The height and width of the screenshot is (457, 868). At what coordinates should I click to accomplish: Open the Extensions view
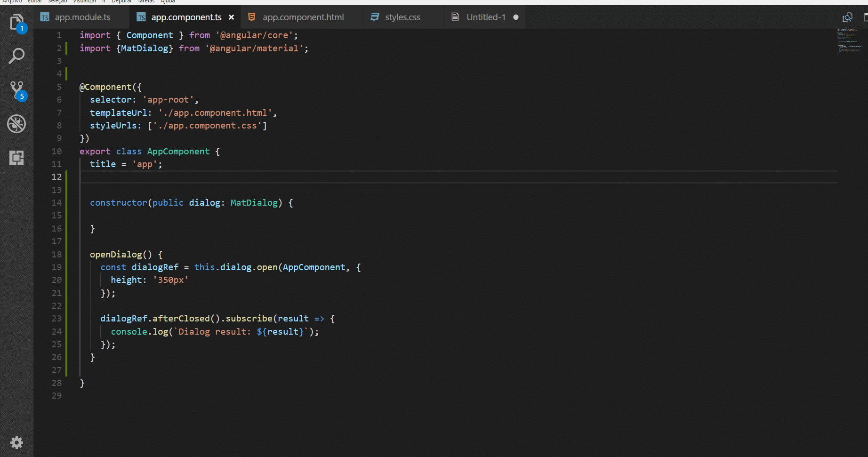click(16, 157)
